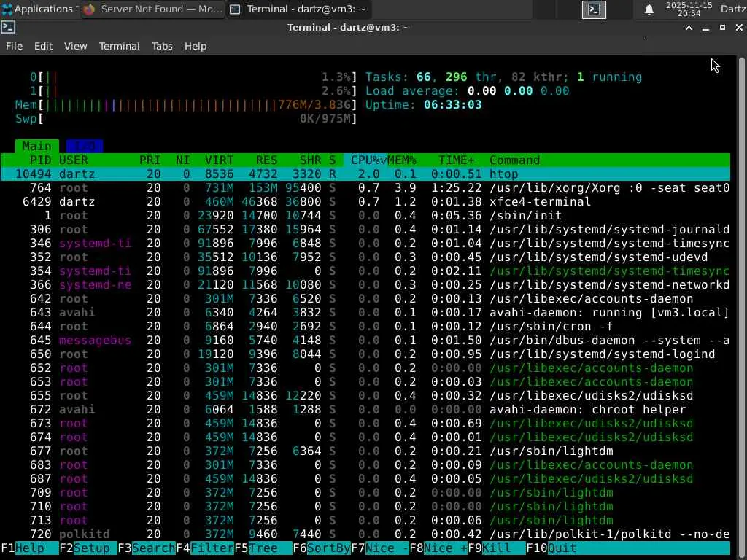Click the terminal window menu icon in title bar
This screenshot has height=560, width=747.
8,28
